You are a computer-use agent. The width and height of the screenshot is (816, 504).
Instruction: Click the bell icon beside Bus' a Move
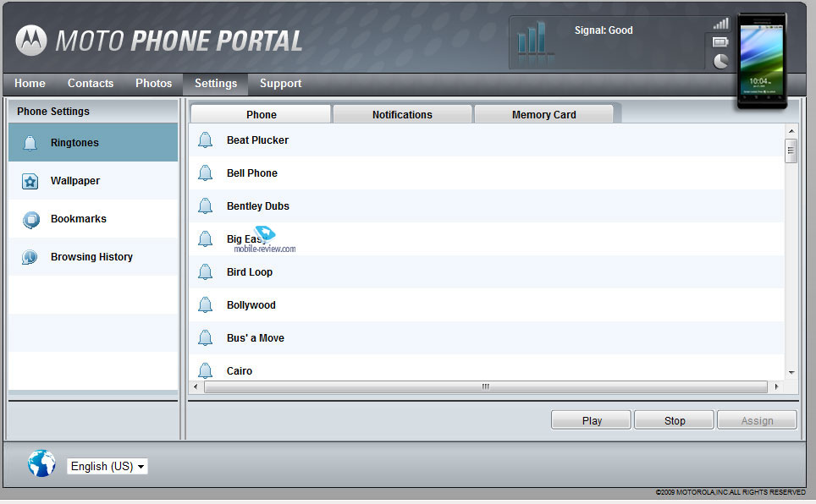206,338
